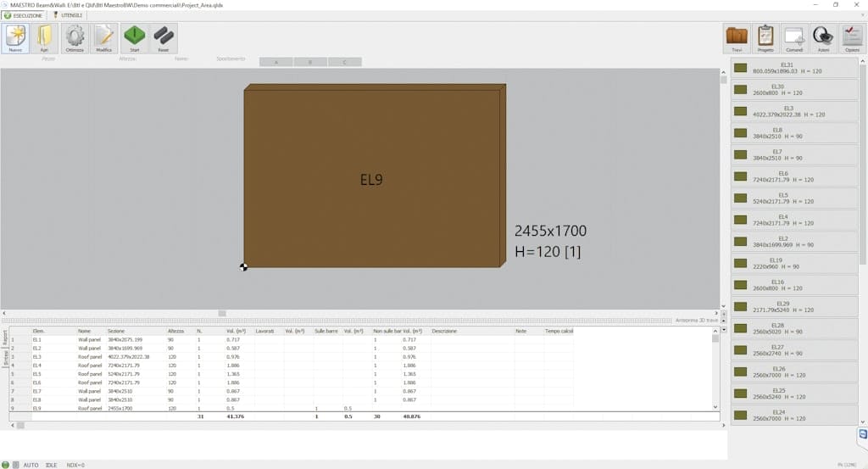
Task: Open the Opzioni checklist icon
Action: pyautogui.click(x=851, y=38)
